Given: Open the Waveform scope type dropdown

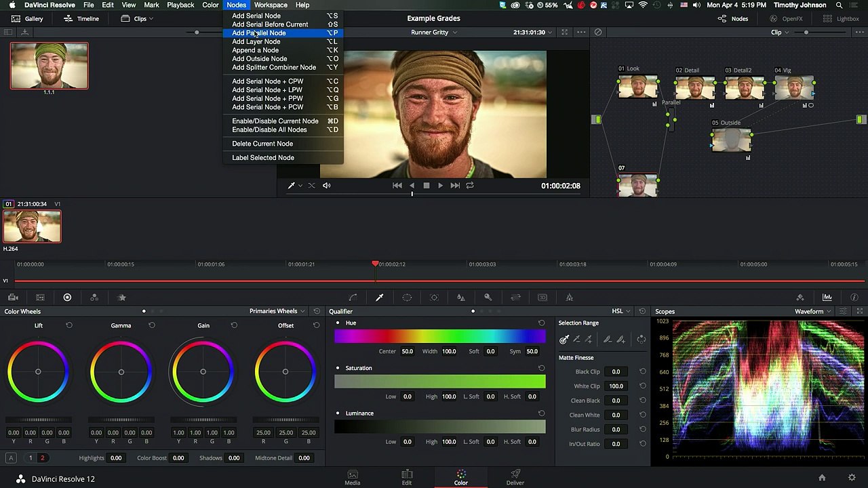Looking at the screenshot, I should pos(813,311).
